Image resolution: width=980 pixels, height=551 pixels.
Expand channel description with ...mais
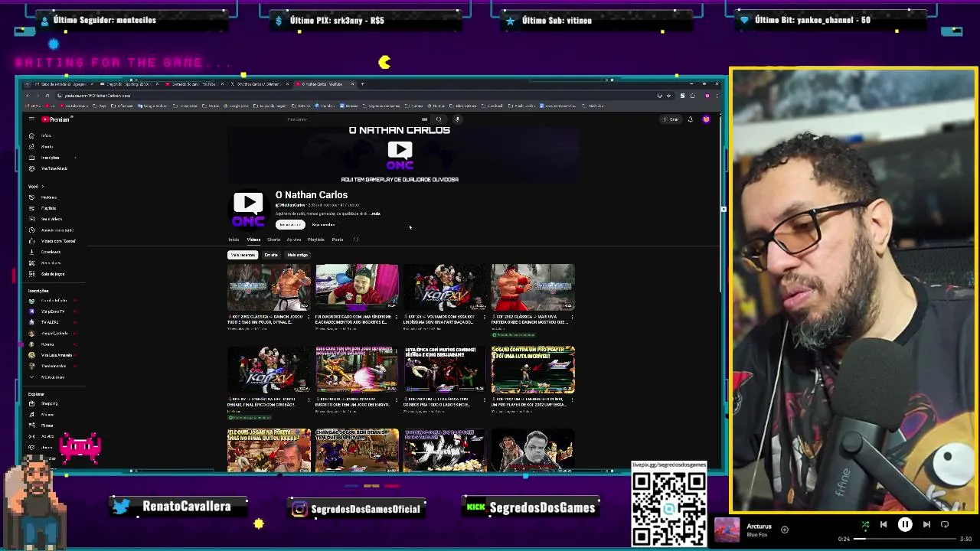(x=374, y=214)
